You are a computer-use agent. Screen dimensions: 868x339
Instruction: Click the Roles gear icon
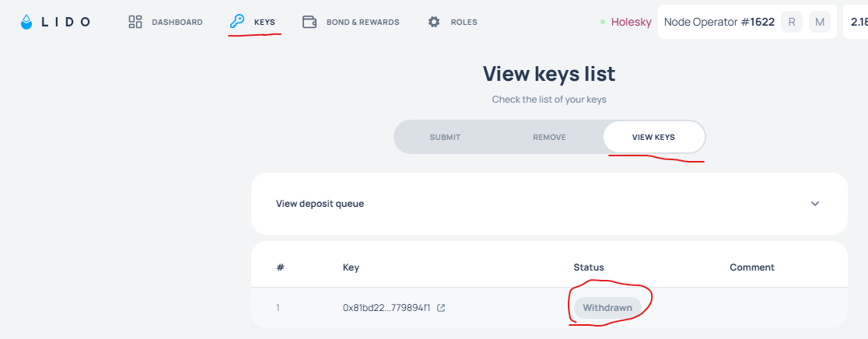click(434, 23)
